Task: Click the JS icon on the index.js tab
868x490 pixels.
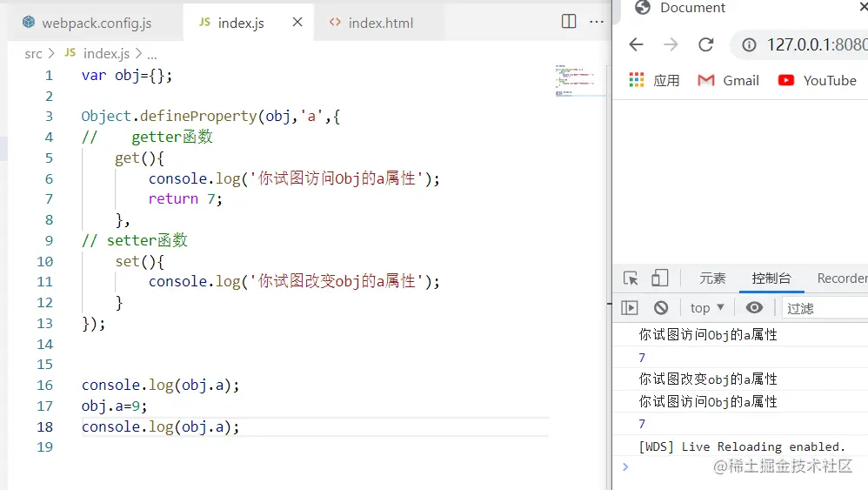Action: 204,22
